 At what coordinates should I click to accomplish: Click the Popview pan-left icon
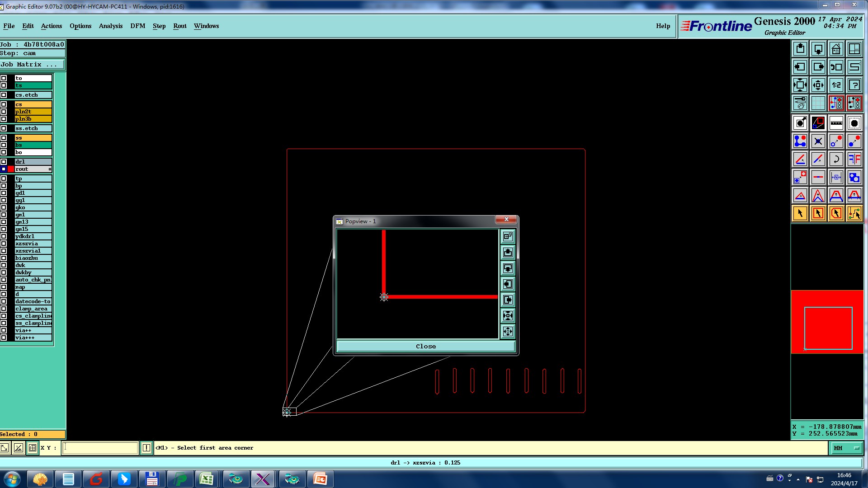(508, 284)
